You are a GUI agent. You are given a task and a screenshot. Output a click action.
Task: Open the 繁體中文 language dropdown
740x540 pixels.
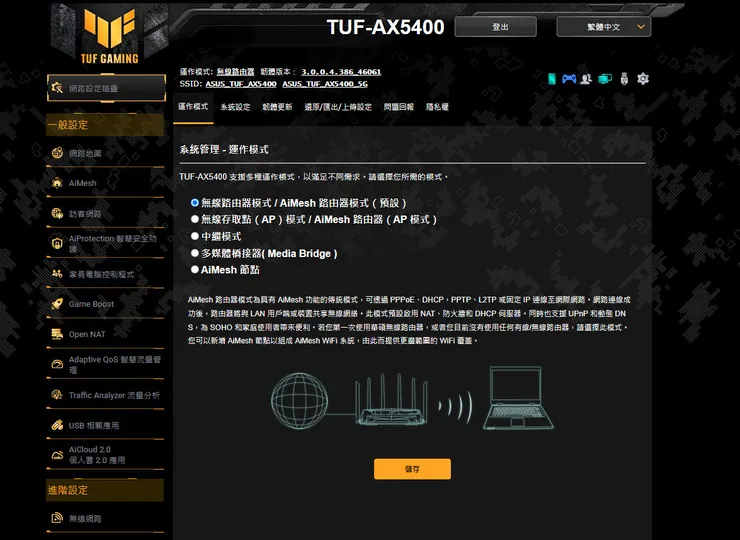[x=604, y=27]
